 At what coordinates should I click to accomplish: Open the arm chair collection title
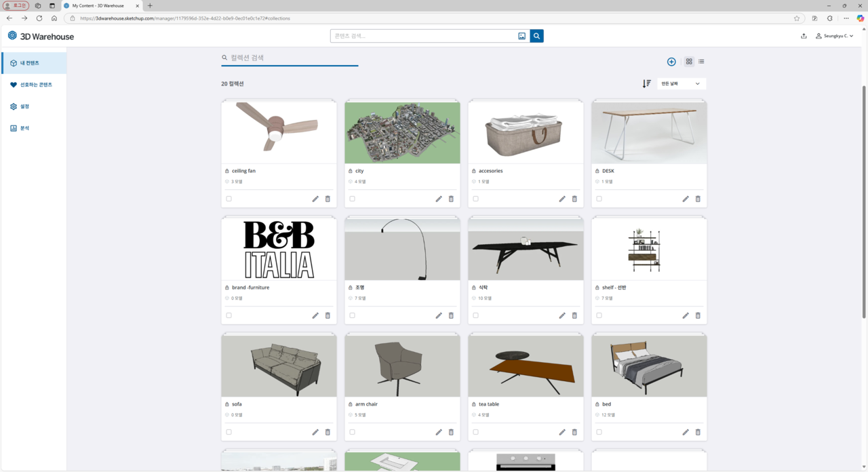(366, 404)
